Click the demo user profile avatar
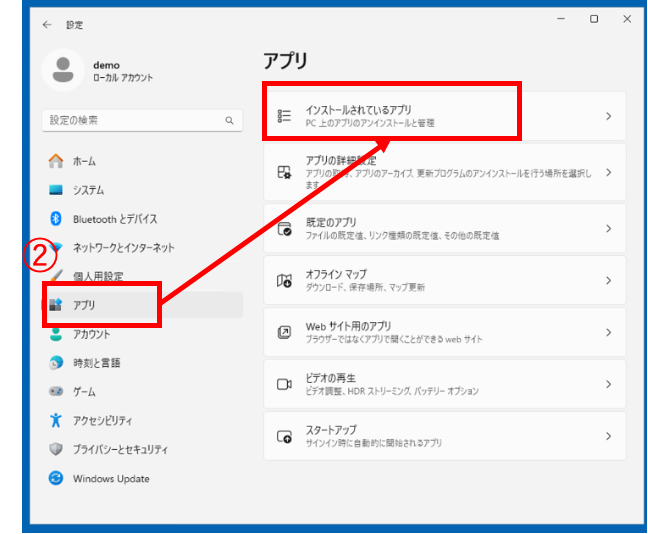This screenshot has height=534, width=648. (x=64, y=71)
